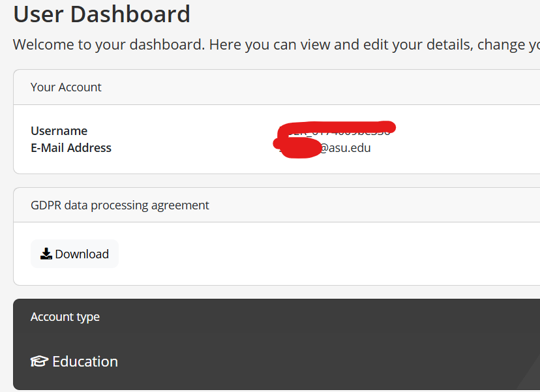The image size is (540, 392).
Task: Click the "Your Account" panel header
Action: point(66,87)
